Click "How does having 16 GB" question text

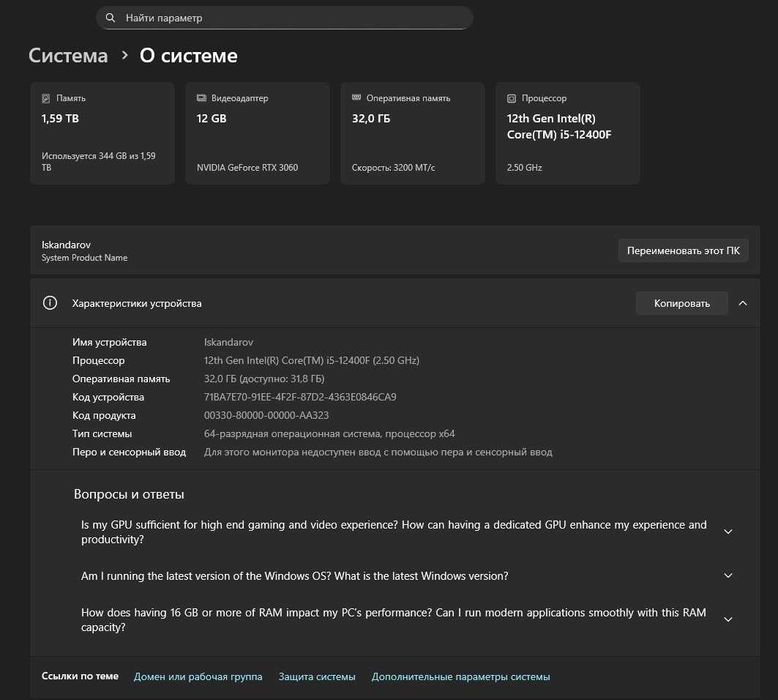click(393, 620)
